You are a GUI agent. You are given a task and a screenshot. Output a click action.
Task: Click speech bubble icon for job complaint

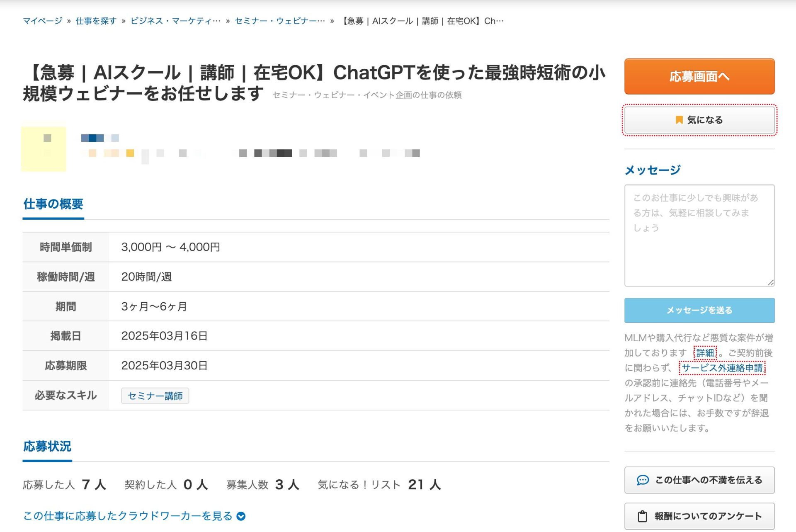[x=642, y=480]
